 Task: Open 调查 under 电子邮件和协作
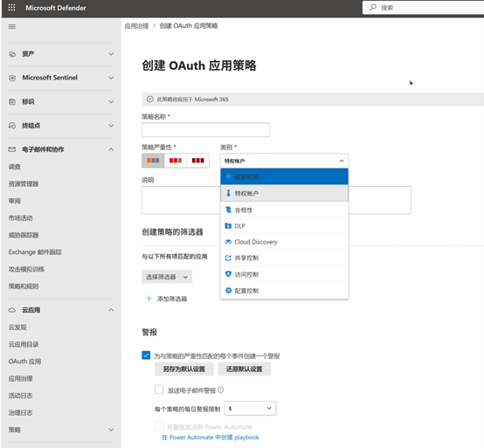(x=15, y=167)
